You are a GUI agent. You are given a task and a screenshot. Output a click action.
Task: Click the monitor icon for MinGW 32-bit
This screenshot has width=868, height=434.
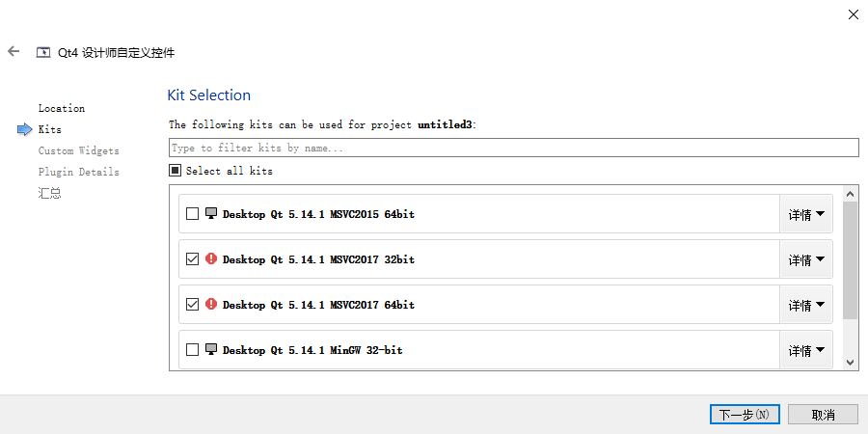(211, 349)
